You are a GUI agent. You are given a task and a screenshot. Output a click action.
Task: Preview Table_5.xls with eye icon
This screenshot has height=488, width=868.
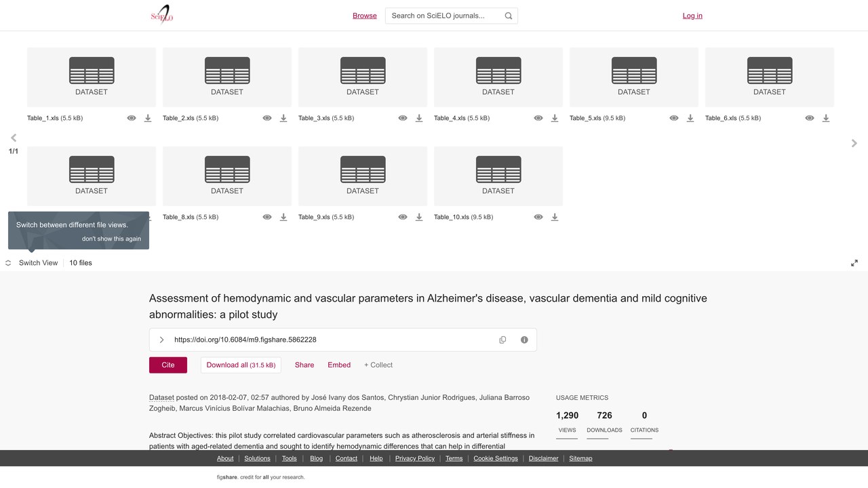[674, 118]
